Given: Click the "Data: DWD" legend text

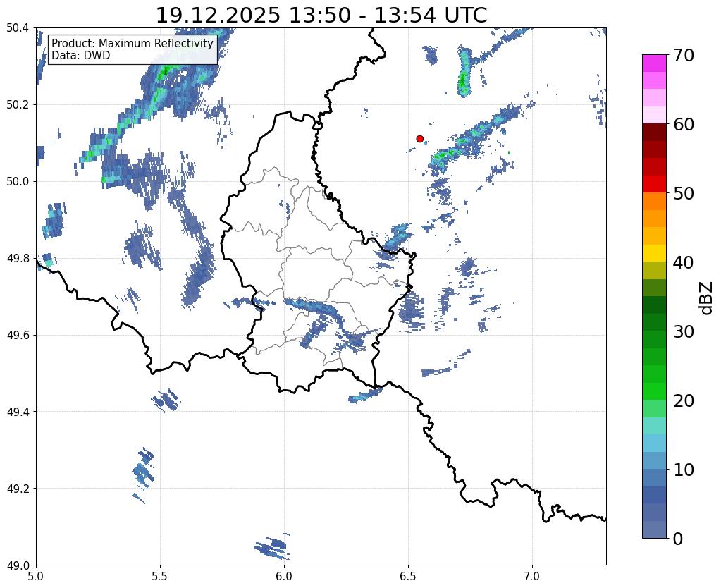Looking at the screenshot, I should click(x=81, y=56).
